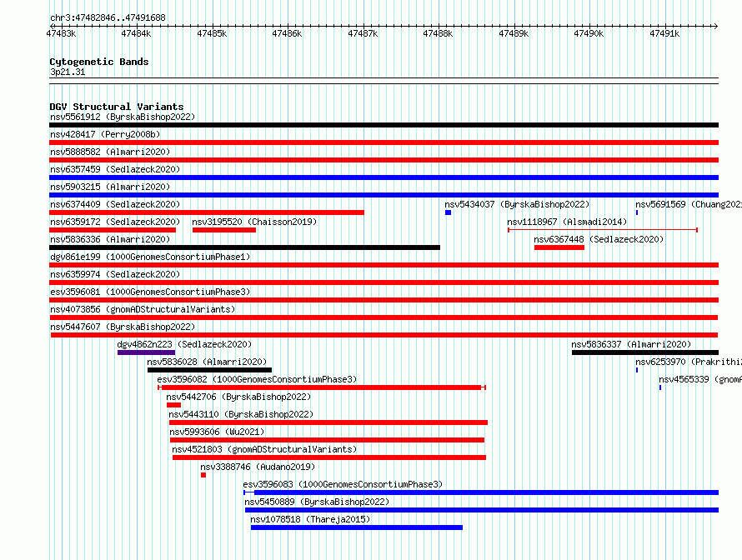The height and width of the screenshot is (560, 742).
Task: Open nsv5836028 (Almarri2020) label
Action: [x=207, y=362]
